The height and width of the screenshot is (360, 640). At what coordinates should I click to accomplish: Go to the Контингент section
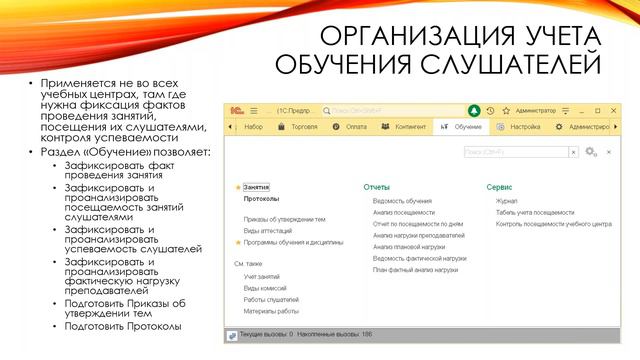click(404, 127)
